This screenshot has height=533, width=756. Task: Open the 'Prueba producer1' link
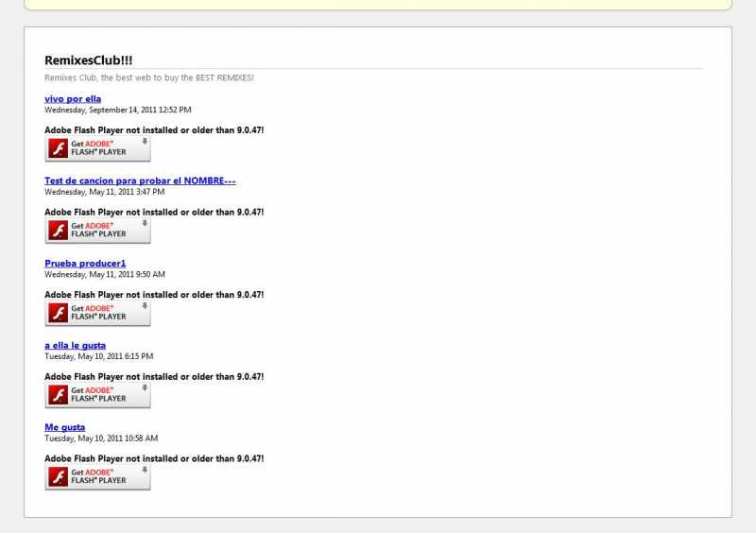tap(85, 264)
